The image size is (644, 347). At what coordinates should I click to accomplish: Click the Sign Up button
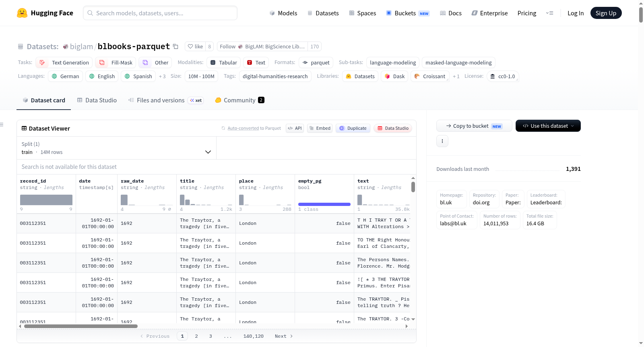click(x=606, y=13)
